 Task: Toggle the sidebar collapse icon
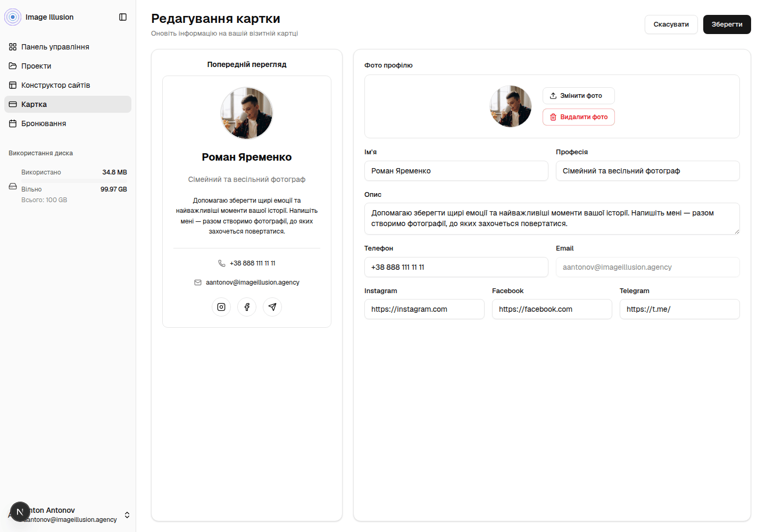tap(123, 17)
